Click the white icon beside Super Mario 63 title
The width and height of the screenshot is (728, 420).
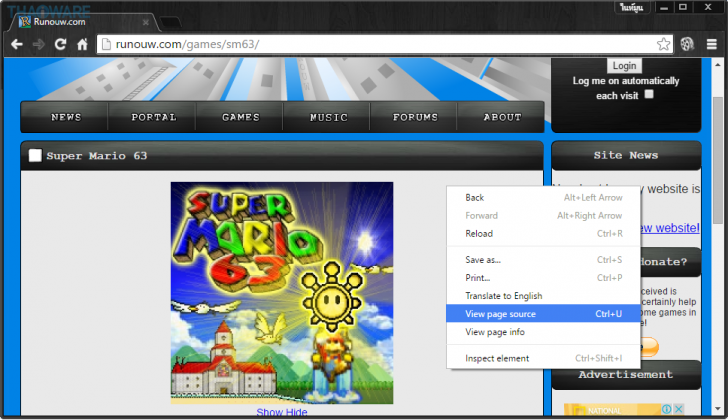point(35,155)
